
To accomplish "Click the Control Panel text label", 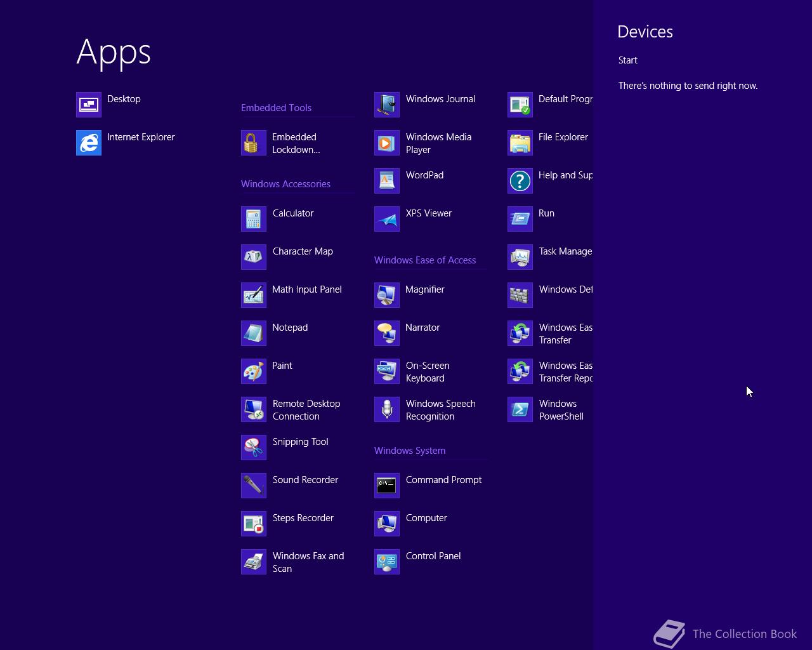I will [433, 556].
